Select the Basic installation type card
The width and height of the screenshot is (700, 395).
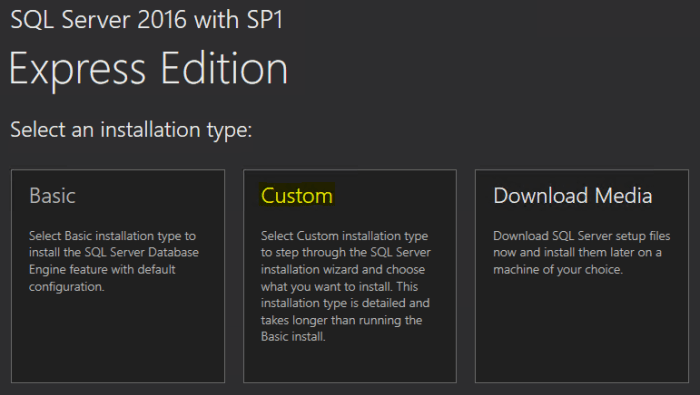click(118, 276)
